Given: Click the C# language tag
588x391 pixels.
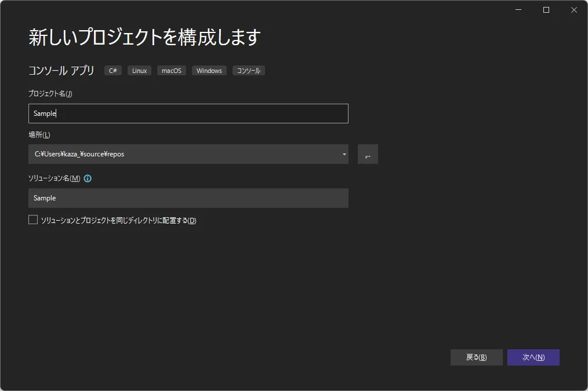Looking at the screenshot, I should pos(112,70).
